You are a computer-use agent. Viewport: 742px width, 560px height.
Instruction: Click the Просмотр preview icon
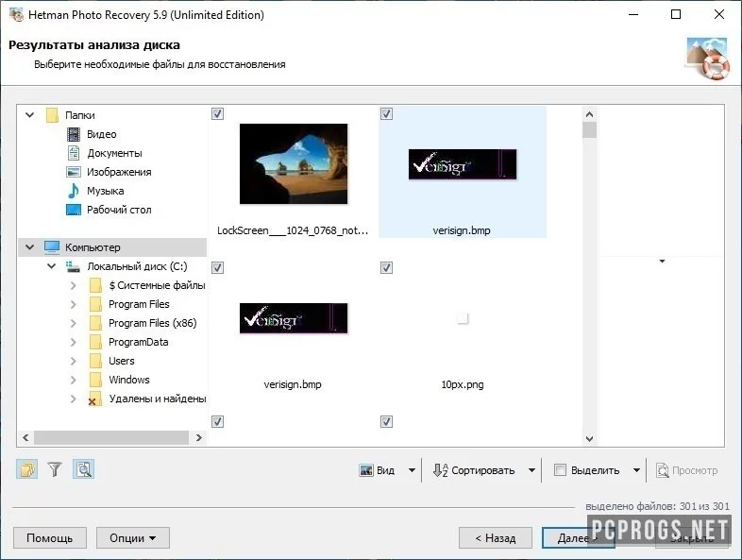(663, 470)
